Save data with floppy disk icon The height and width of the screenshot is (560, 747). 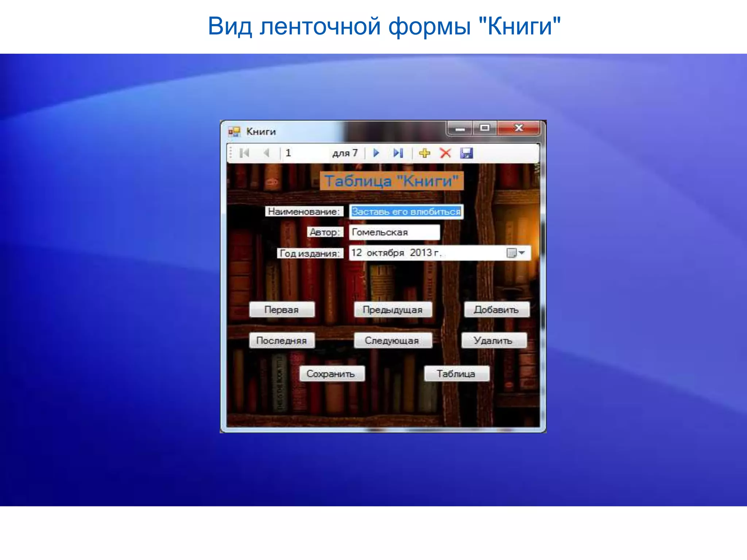(467, 153)
